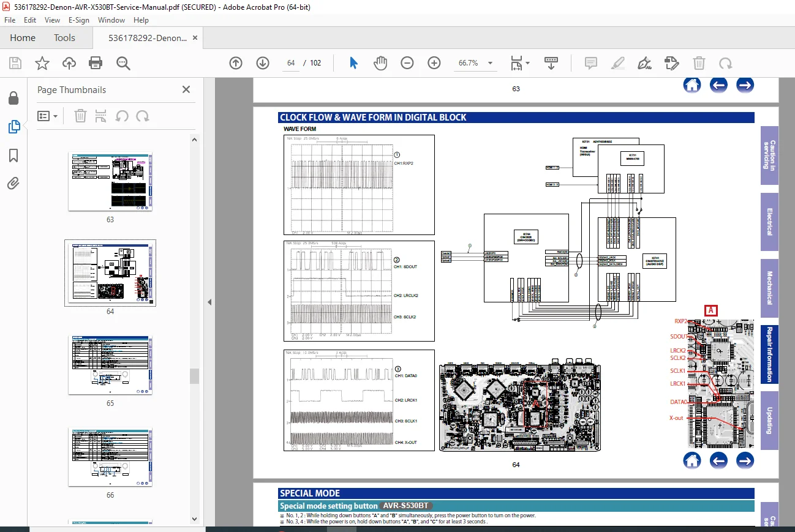Close the Denon service manual document tab
Viewport: 795px width, 532px height.
coord(195,38)
